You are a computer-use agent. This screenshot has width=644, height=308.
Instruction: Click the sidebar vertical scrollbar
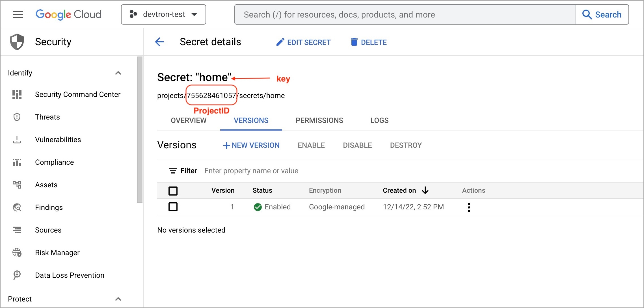click(x=140, y=129)
